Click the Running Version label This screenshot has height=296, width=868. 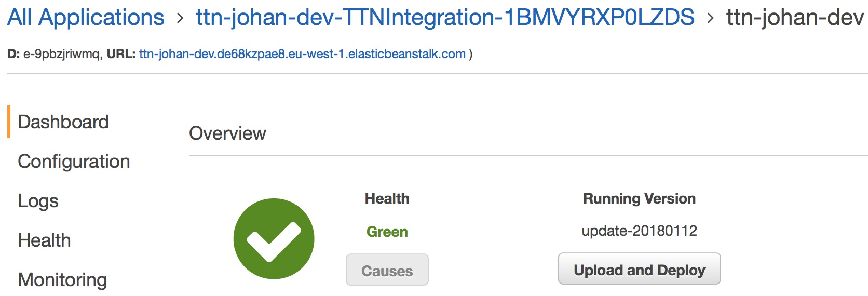pos(640,198)
